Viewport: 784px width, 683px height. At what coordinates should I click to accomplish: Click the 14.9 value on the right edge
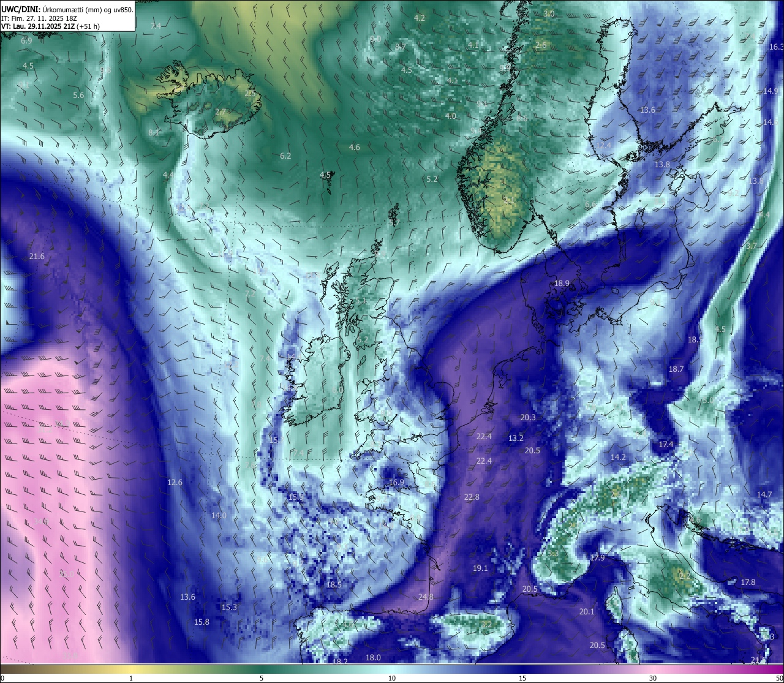(x=771, y=91)
